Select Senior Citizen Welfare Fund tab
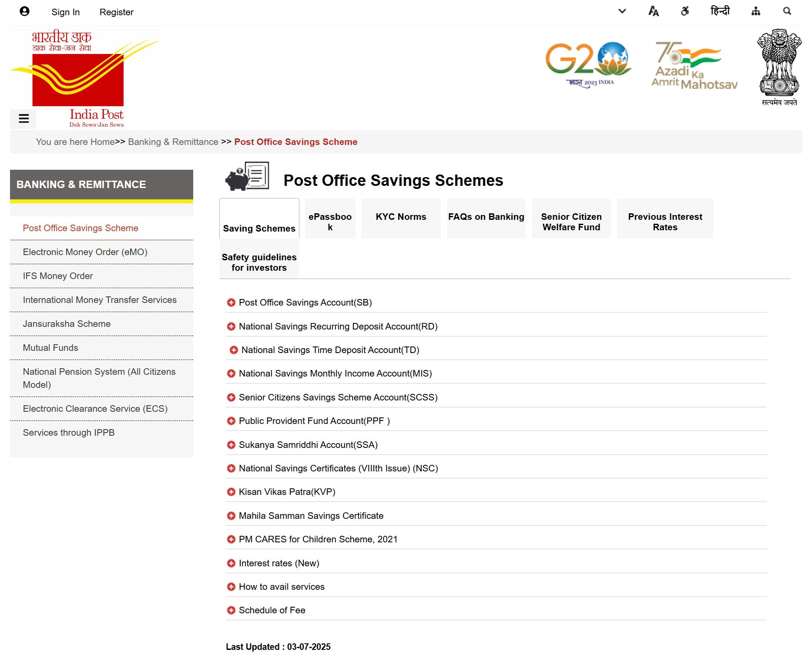This screenshot has width=812, height=659. coord(571,219)
